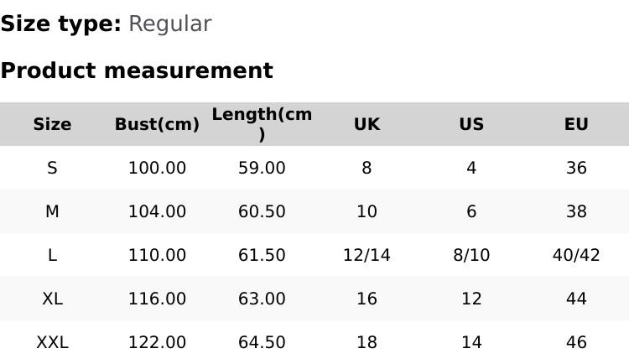Screen dimensions: 629x364
Task: Click the Regular size type text
Action: tap(169, 24)
